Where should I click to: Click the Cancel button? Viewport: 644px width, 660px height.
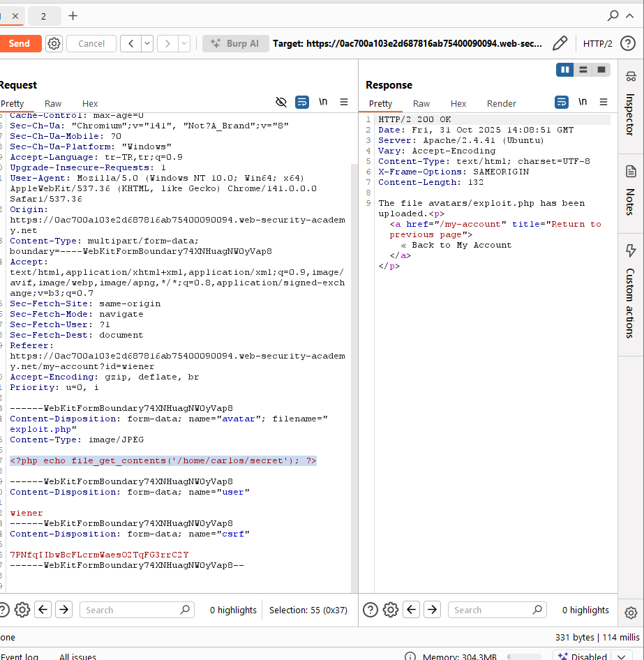coord(91,43)
